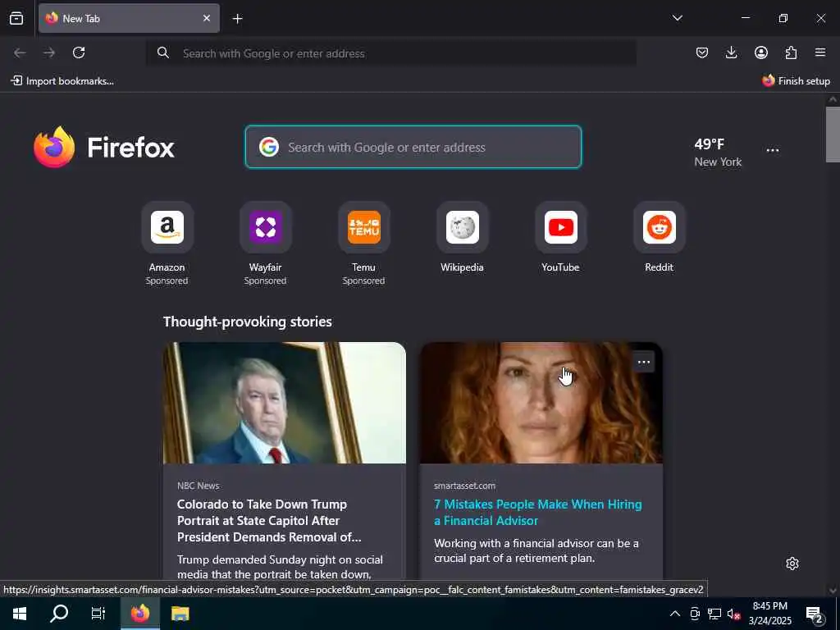The height and width of the screenshot is (630, 840).
Task: Open 7 Mistakes People Make headline
Action: click(538, 512)
